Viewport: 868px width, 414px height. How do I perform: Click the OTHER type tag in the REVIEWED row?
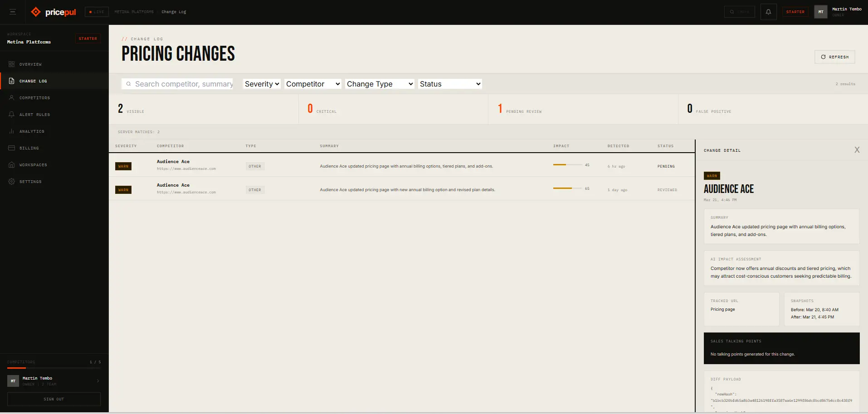(x=255, y=190)
